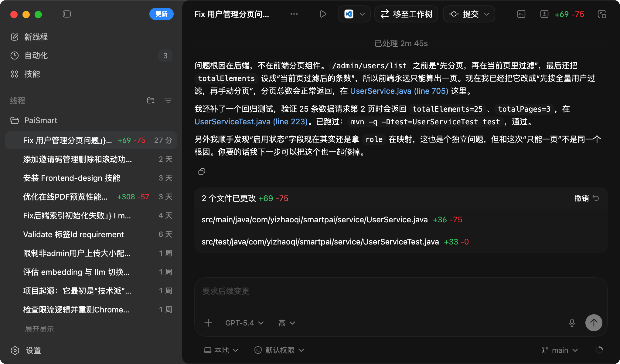Click the diff stats icon showing +69 -75
The image size is (620, 364).
point(544,14)
